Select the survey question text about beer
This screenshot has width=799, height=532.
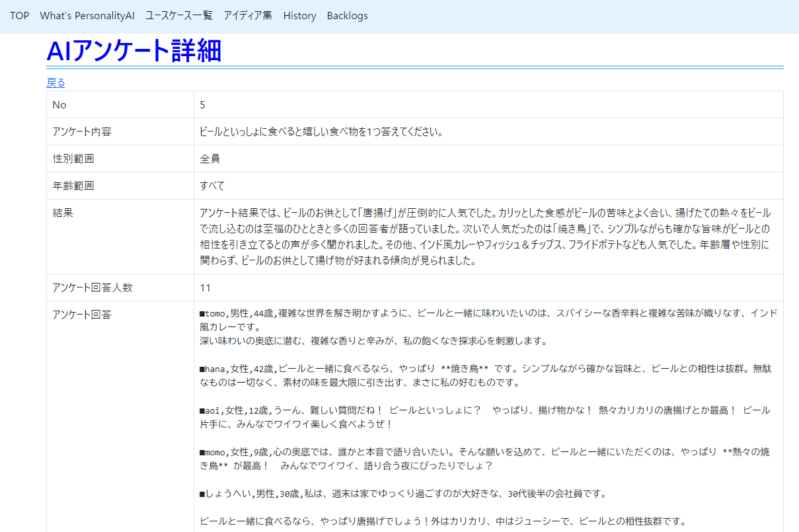click(x=321, y=132)
